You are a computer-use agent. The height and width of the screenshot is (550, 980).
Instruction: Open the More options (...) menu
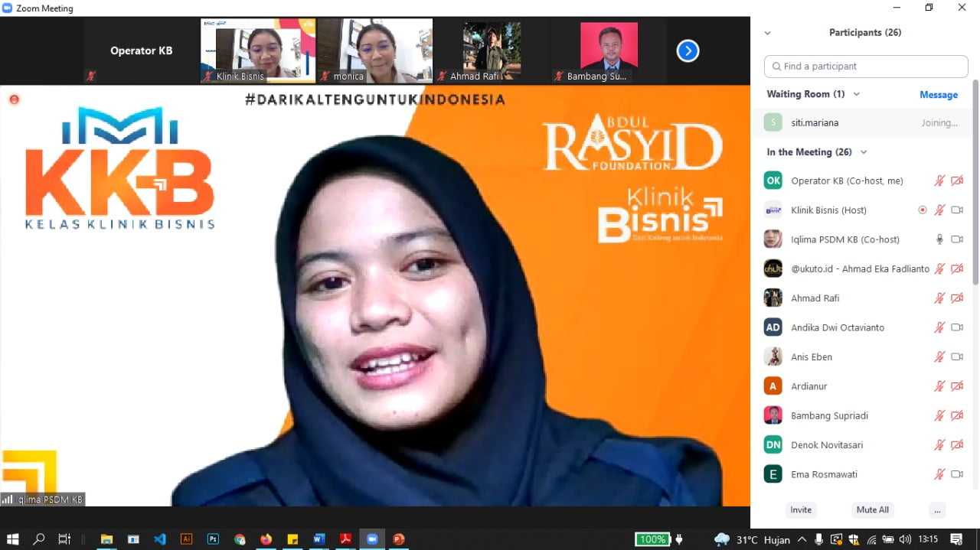coord(937,510)
